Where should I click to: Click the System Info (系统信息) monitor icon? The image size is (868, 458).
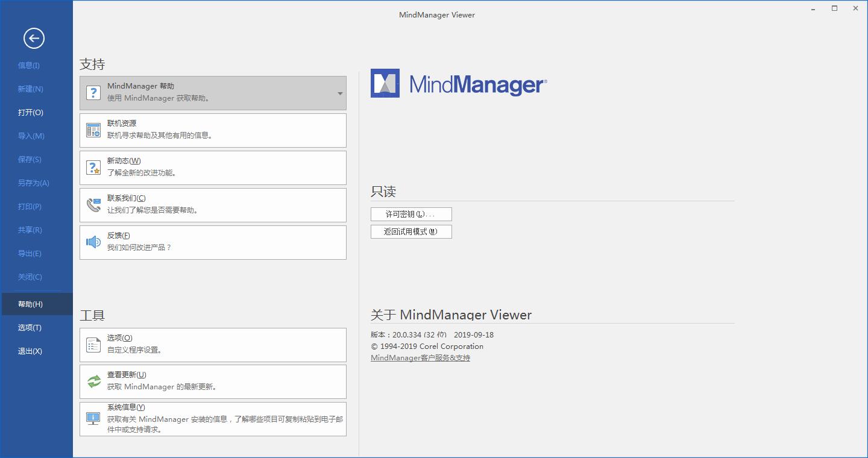click(93, 418)
